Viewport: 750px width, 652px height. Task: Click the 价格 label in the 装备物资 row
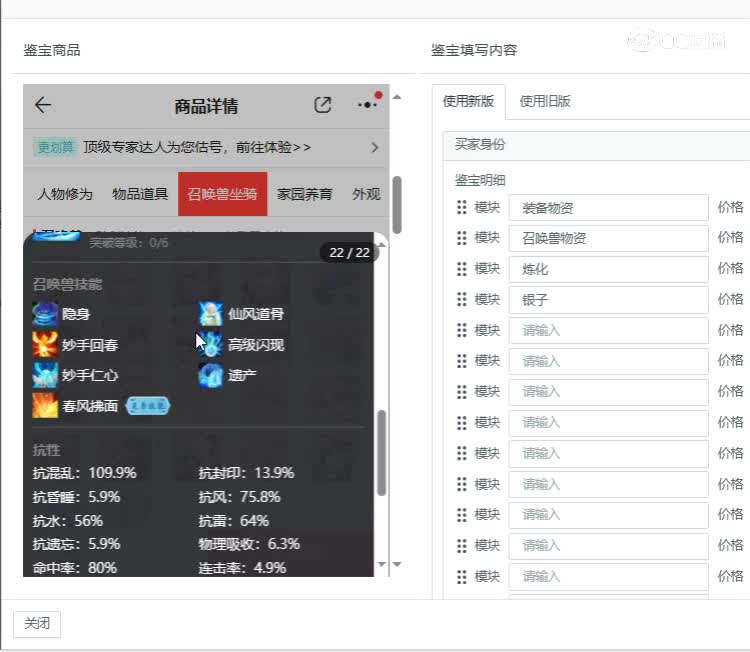(730, 207)
